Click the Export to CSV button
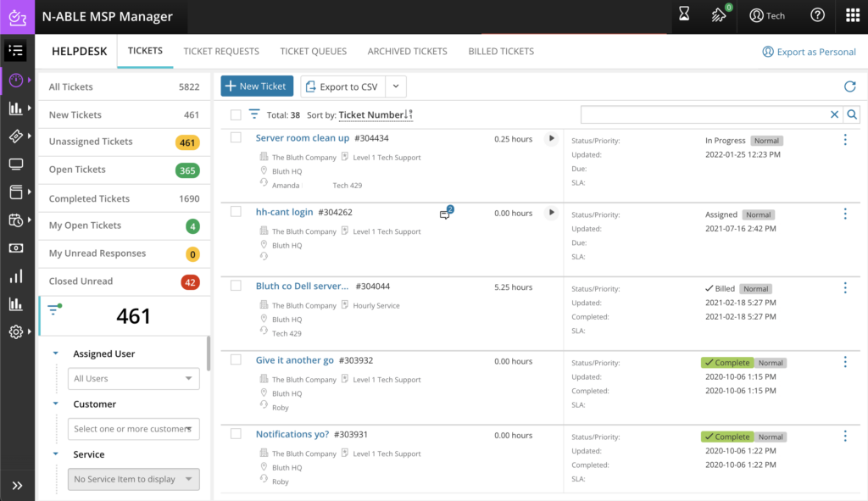This screenshot has width=868, height=501. coord(342,86)
